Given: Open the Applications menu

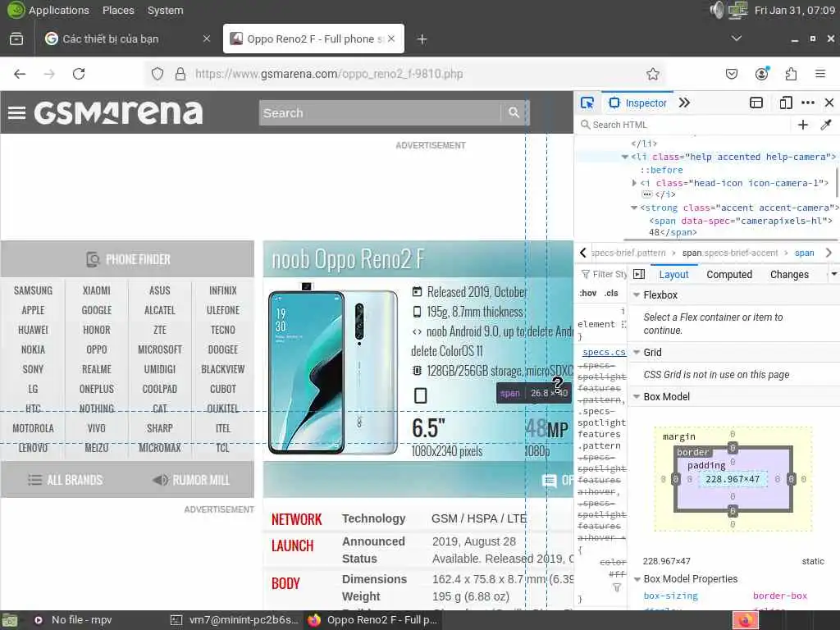Looking at the screenshot, I should 59,10.
